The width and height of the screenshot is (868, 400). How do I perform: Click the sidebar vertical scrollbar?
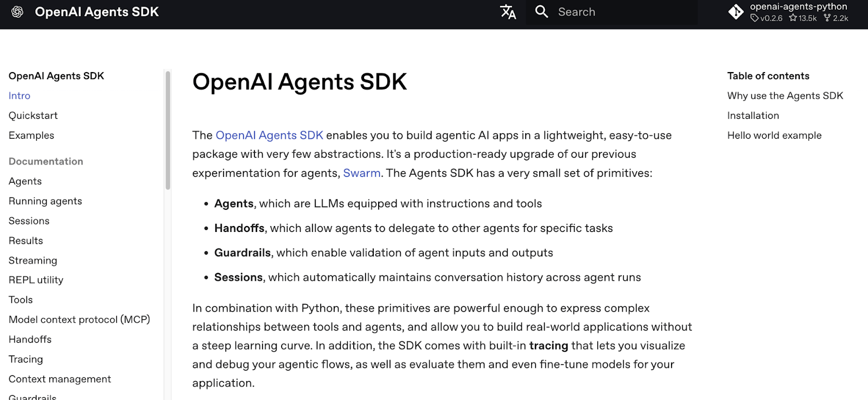168,130
